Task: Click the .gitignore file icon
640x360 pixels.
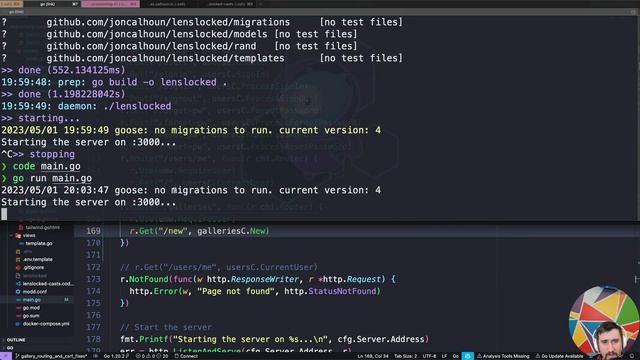Action: click(18, 267)
